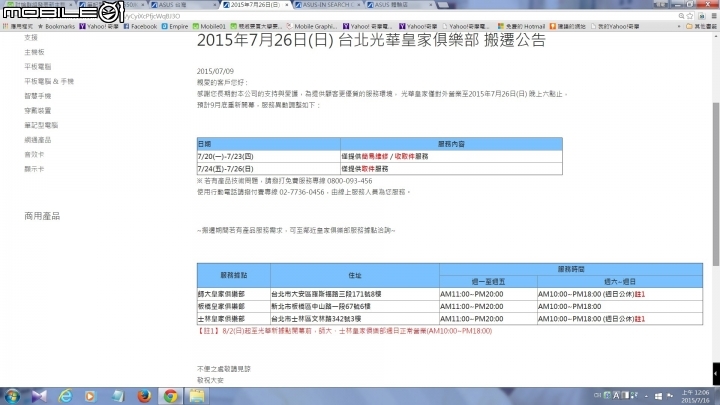Click the Action Center flag tray icon
This screenshot has width=720, height=405.
tap(670, 396)
